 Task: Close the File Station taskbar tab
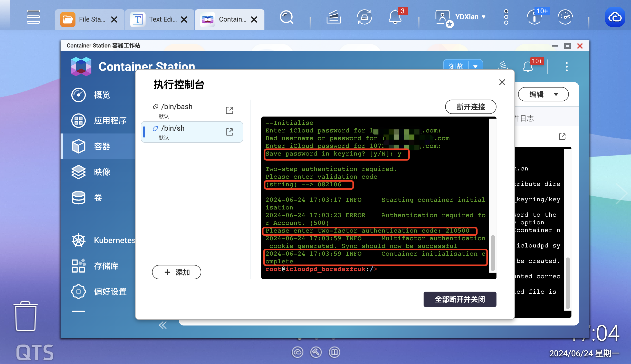(x=114, y=20)
